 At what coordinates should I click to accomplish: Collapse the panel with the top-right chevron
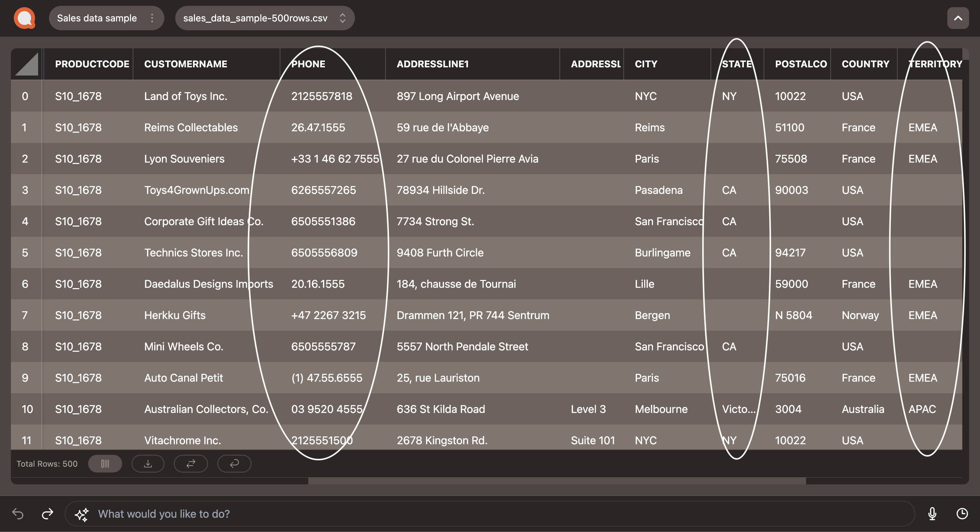click(958, 18)
